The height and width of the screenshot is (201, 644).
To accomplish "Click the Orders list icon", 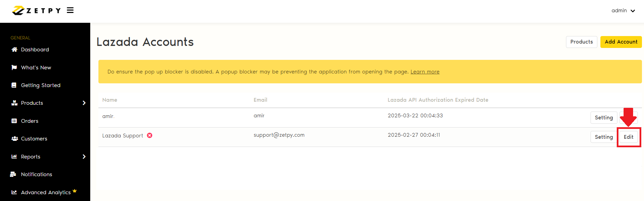I will 14,121.
